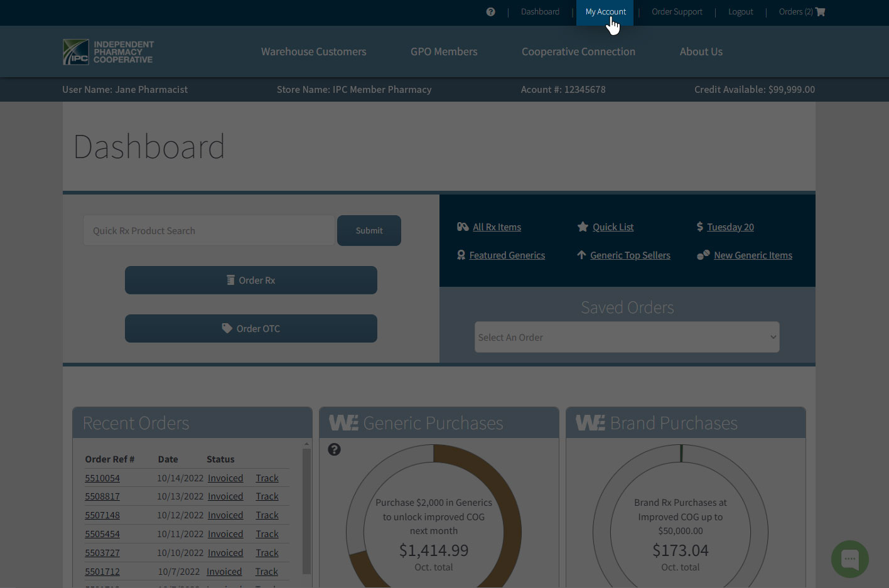889x588 pixels.
Task: Open the chat bubble widget
Action: click(850, 559)
